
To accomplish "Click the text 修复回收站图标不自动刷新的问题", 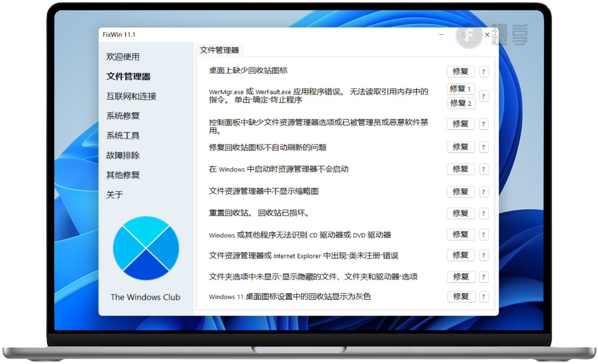I will pos(268,147).
